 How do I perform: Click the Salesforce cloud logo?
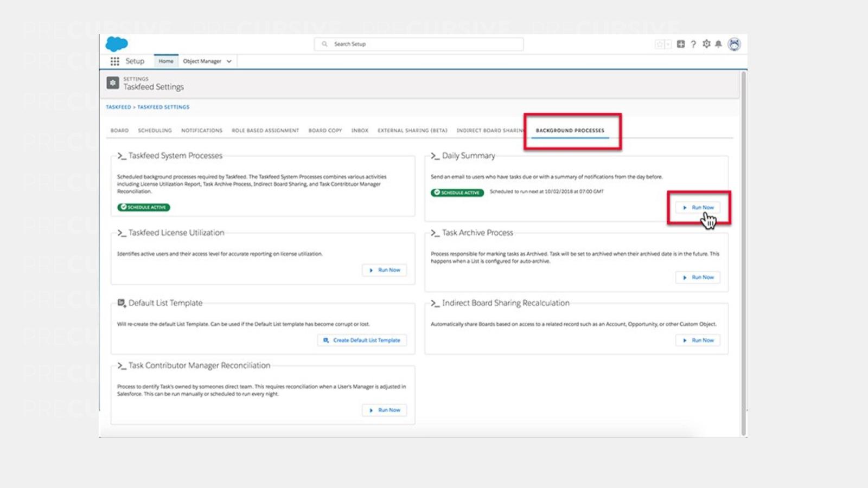pyautogui.click(x=117, y=44)
